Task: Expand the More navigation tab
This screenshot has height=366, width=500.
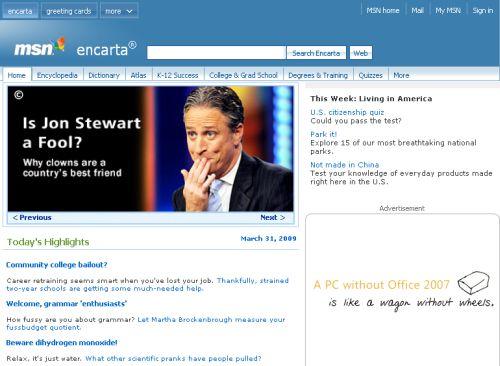Action: click(401, 75)
